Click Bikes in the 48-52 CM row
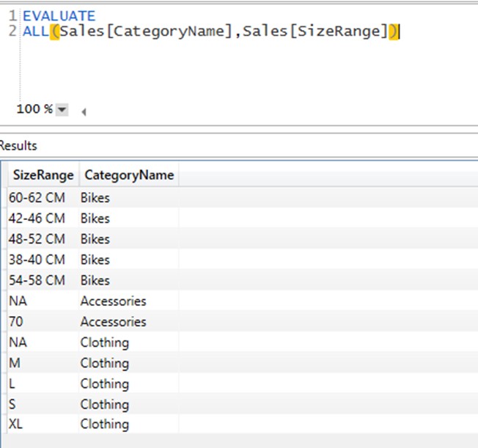The height and width of the screenshot is (448, 478). click(95, 239)
